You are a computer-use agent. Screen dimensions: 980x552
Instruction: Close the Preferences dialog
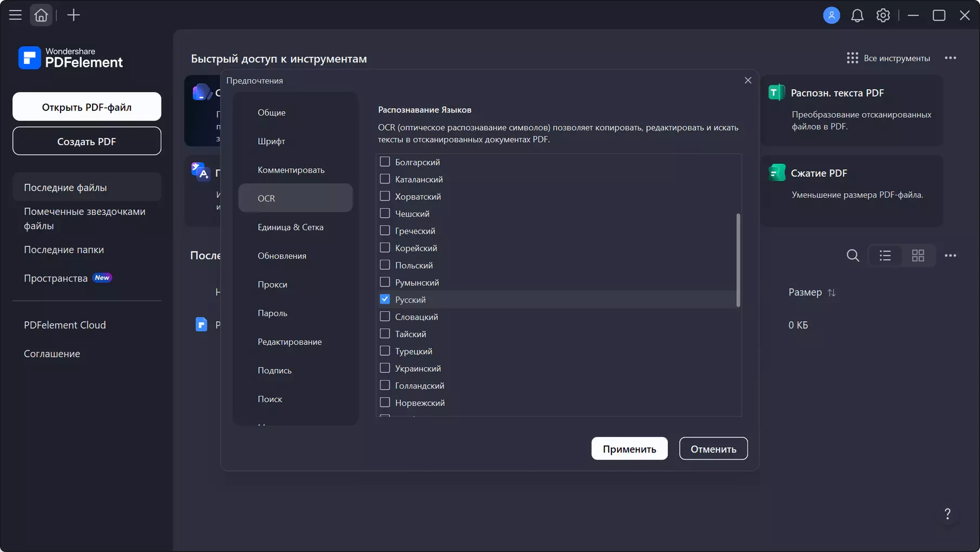pos(748,80)
